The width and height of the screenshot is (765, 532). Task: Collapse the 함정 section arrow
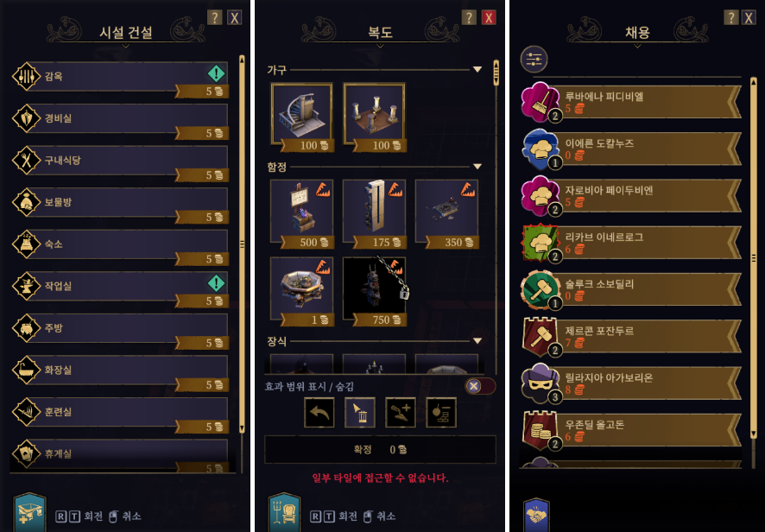pos(477,167)
